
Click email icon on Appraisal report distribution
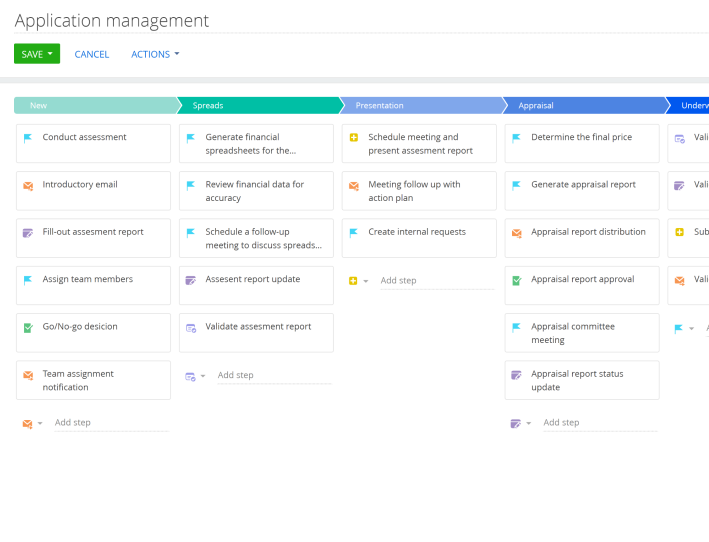(x=517, y=233)
